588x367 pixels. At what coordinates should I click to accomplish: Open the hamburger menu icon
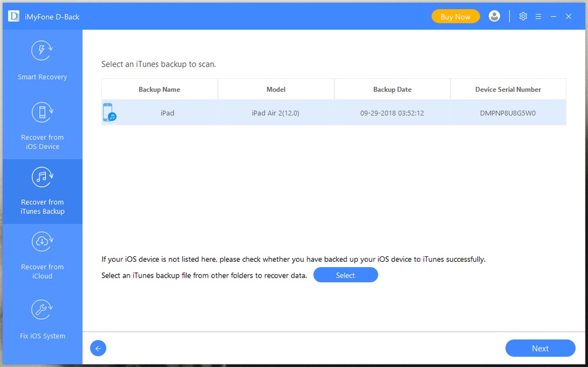pyautogui.click(x=538, y=17)
